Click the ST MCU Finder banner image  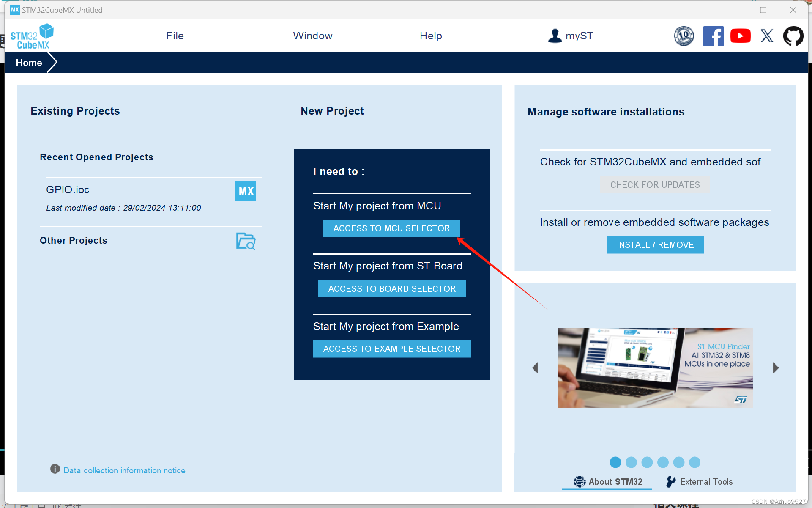[655, 368]
